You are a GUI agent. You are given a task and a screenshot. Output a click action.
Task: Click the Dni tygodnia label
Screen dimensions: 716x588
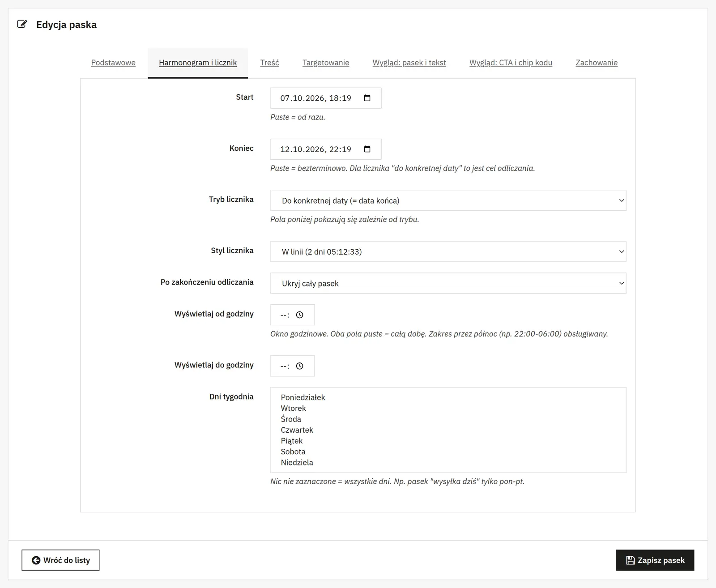(231, 396)
